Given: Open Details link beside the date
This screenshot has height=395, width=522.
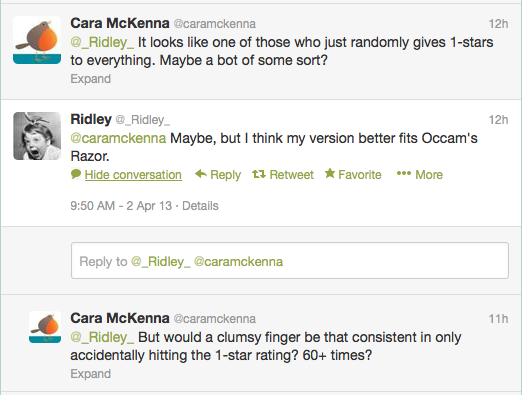Looking at the screenshot, I should [x=200, y=206].
